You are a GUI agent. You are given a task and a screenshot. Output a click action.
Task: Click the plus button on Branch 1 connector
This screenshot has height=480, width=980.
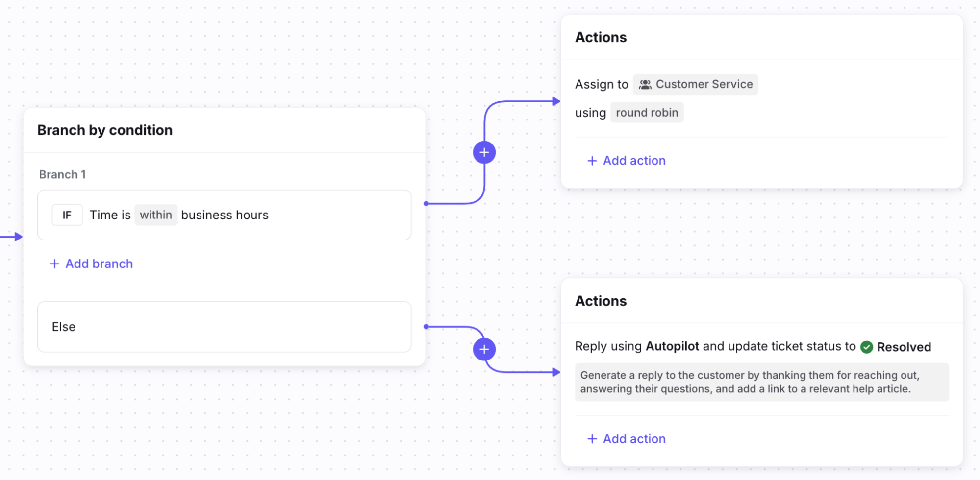[x=484, y=152]
